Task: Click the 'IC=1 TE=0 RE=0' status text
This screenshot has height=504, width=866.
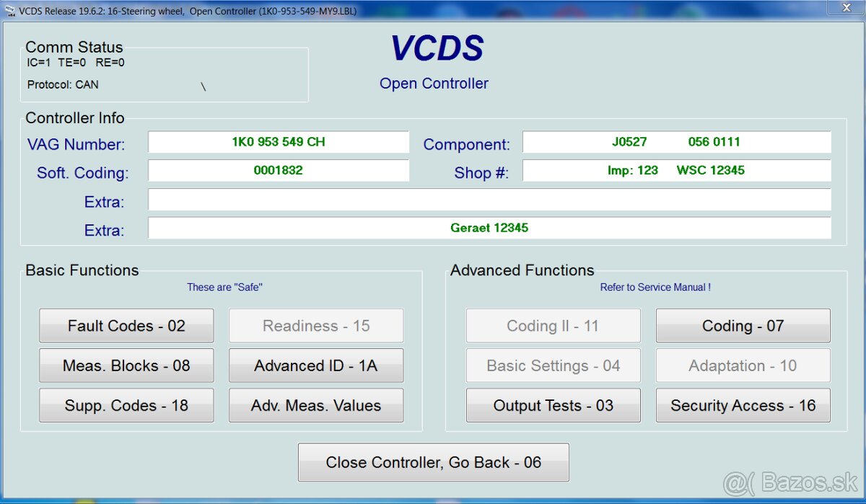Action: 76,63
